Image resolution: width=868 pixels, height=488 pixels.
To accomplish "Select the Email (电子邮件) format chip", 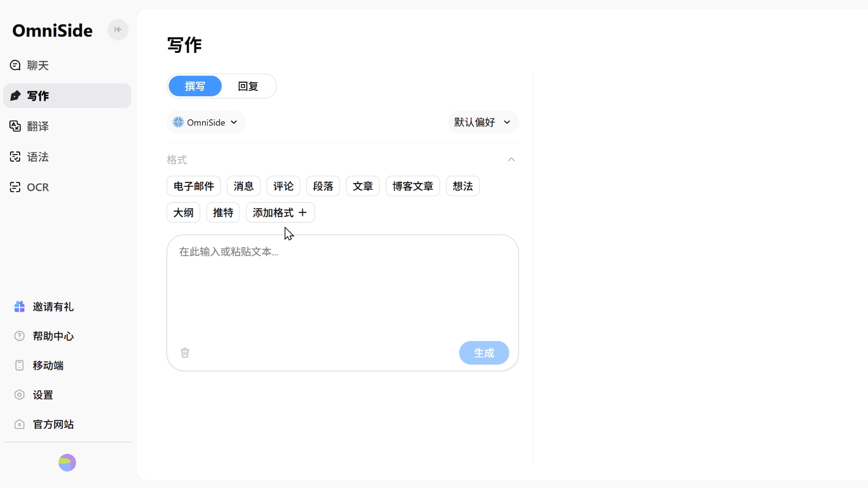I will 193,186.
